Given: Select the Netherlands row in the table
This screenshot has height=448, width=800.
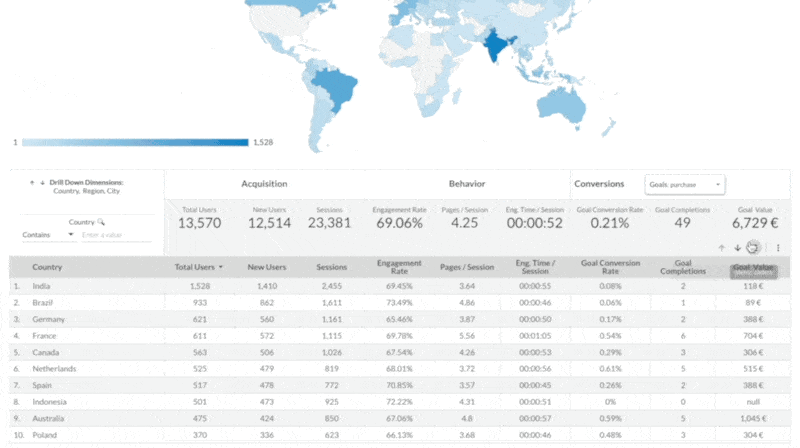Looking at the screenshot, I should coord(400,369).
